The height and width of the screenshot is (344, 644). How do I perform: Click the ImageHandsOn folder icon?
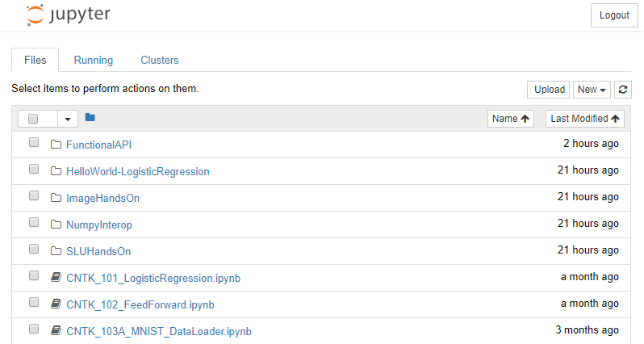(x=56, y=198)
